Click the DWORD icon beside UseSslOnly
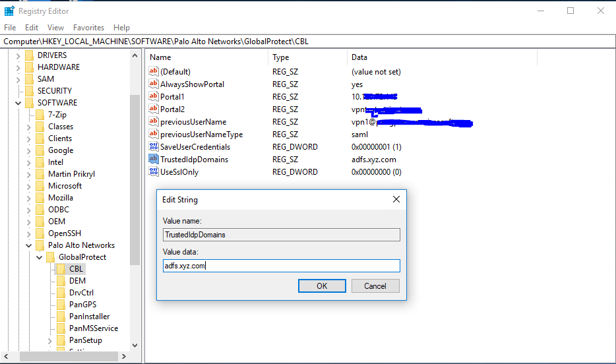 pyautogui.click(x=153, y=171)
